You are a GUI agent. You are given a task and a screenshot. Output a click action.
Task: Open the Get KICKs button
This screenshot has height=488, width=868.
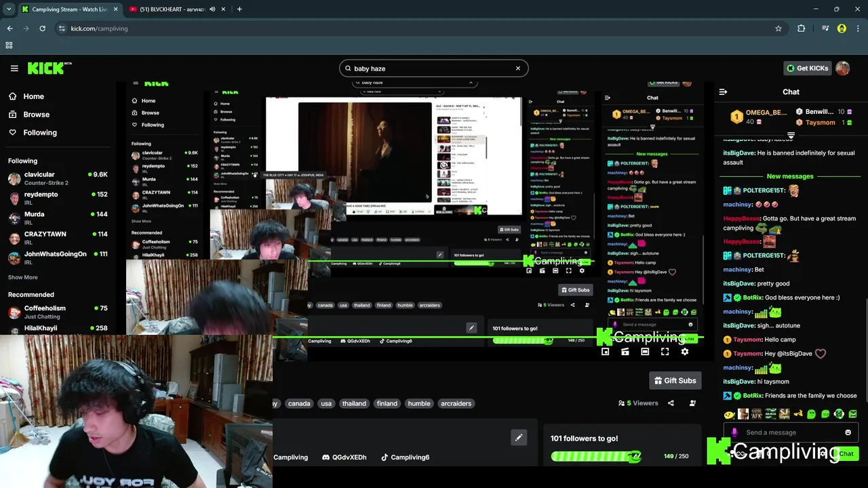[x=808, y=68]
